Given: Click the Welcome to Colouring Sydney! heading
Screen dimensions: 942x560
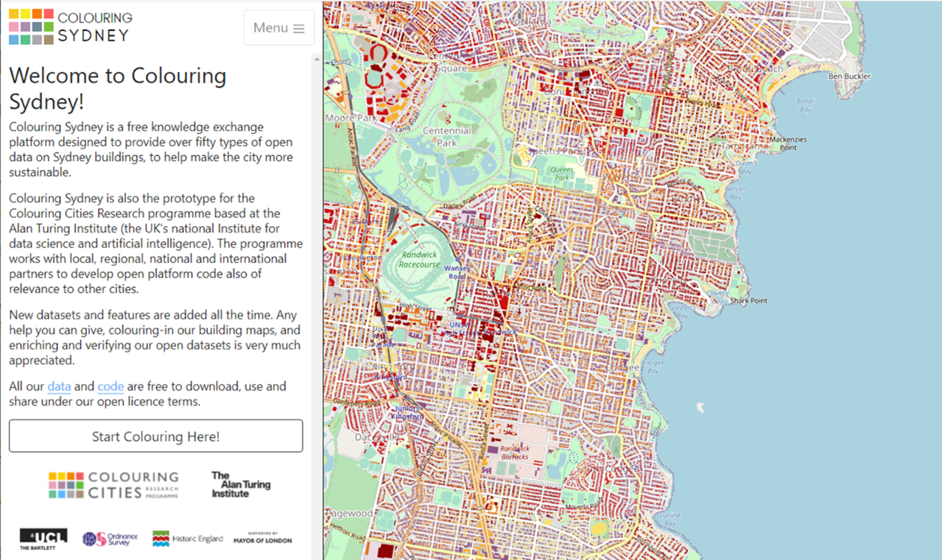Looking at the screenshot, I should click(118, 88).
